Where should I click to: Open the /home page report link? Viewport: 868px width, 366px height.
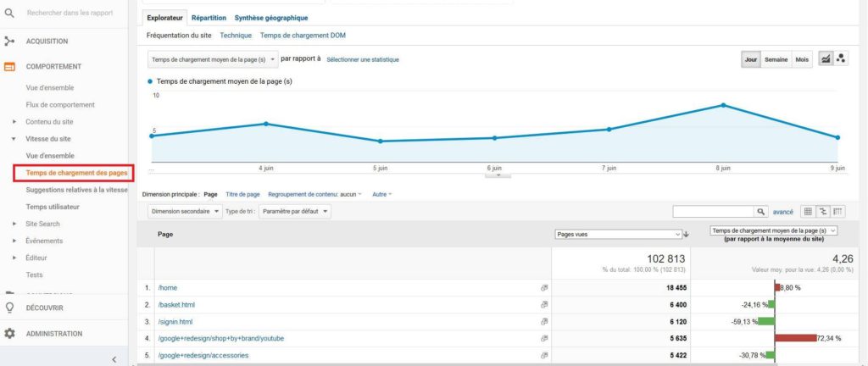(x=167, y=288)
